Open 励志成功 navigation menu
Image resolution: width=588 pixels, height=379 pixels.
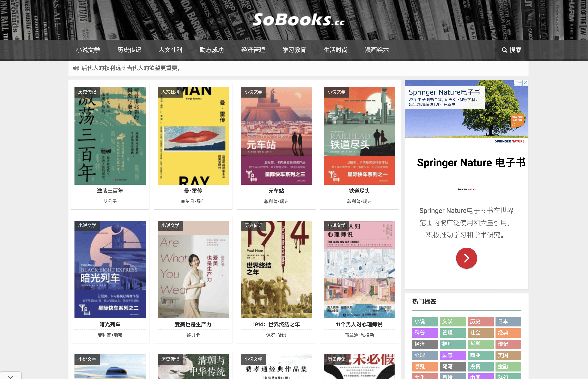[212, 50]
